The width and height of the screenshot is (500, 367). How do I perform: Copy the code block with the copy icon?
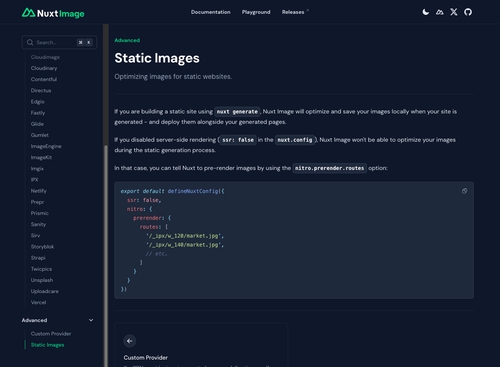point(464,191)
